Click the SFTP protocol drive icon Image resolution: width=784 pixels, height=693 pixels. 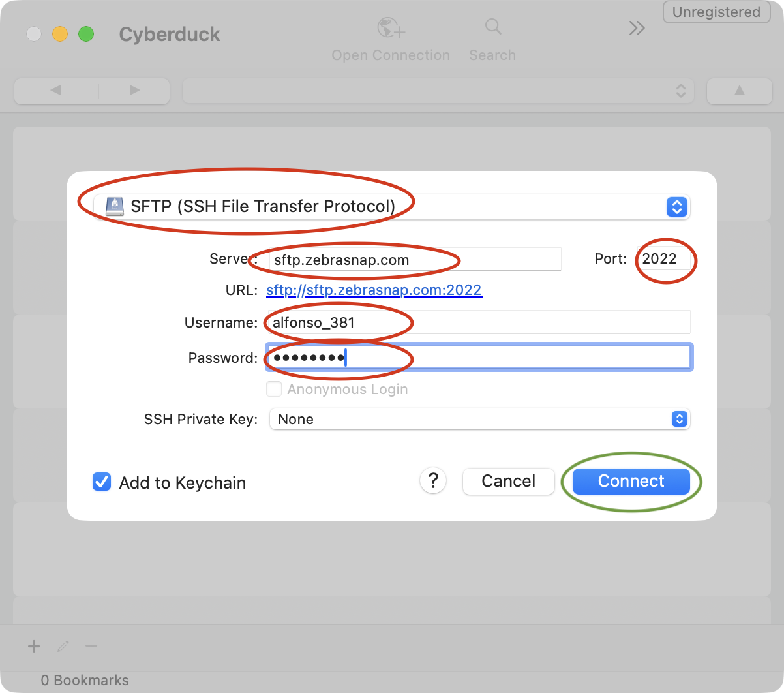115,207
